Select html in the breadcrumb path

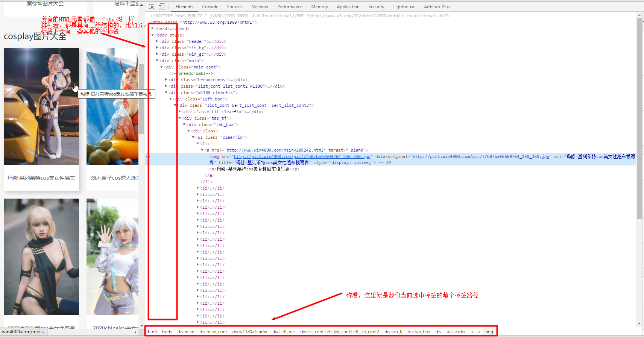coord(152,332)
